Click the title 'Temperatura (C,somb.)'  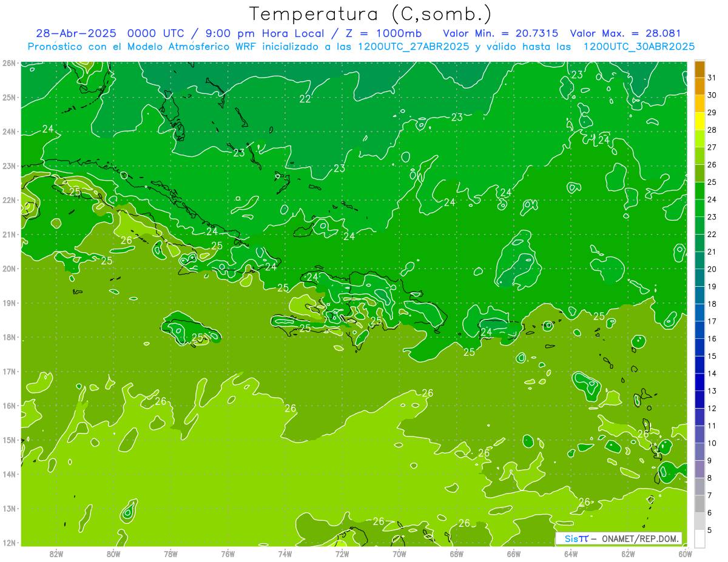click(x=371, y=14)
